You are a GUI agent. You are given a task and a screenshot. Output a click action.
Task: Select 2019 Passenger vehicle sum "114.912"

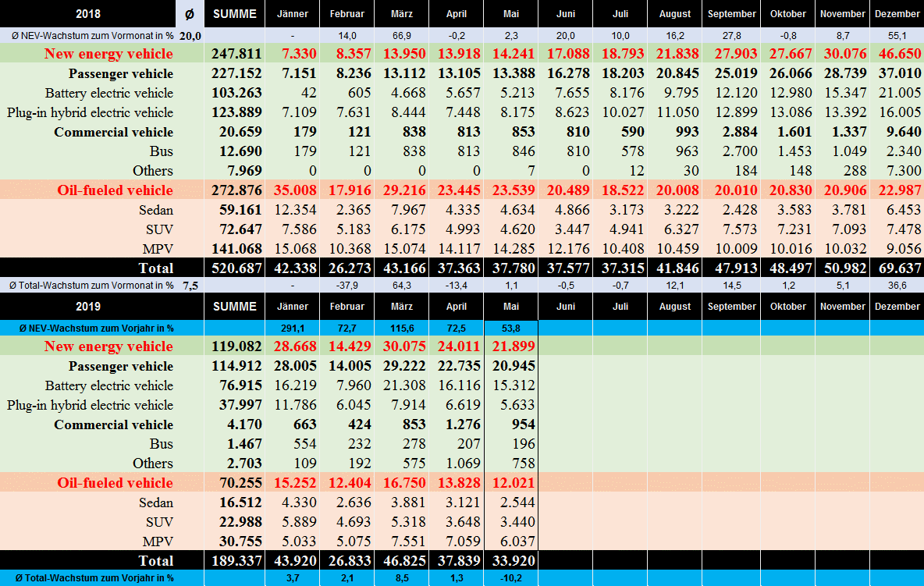236,366
